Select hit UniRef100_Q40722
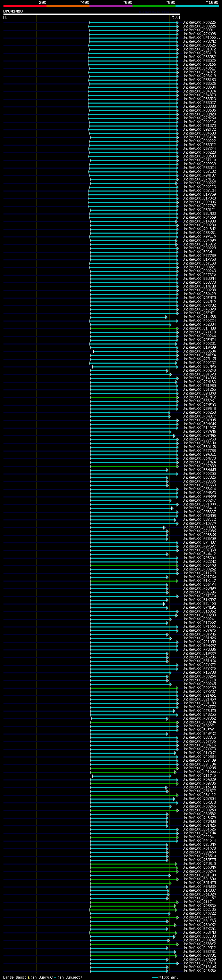Viewport: 222px width, 980px height. click(x=199, y=913)
